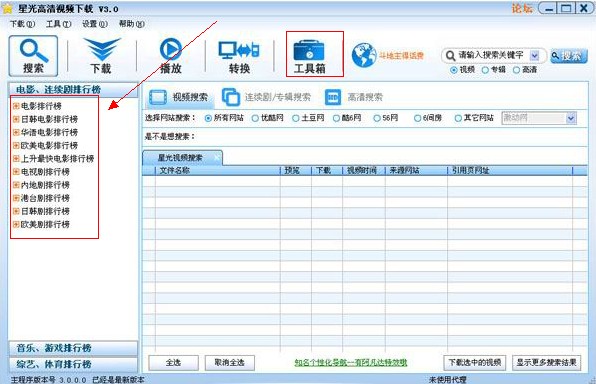The image size is (596, 384).
Task: Open the search keyword dropdown arrow
Action: pos(534,56)
